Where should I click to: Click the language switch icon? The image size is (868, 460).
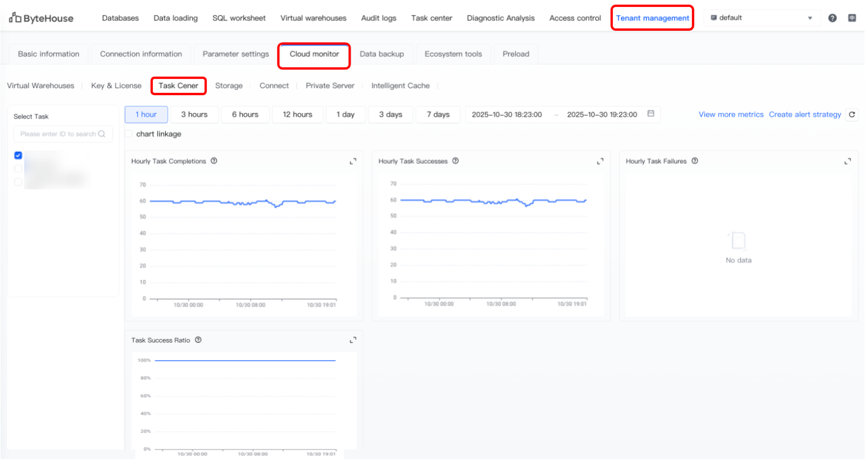(x=852, y=18)
